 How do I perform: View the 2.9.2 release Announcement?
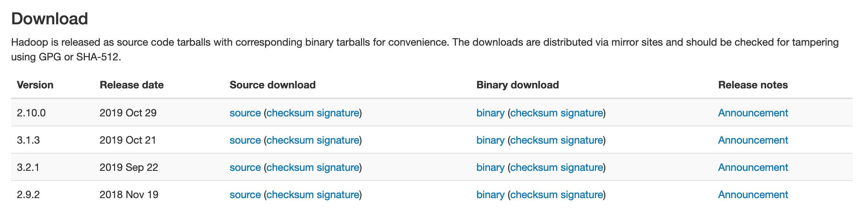(753, 194)
